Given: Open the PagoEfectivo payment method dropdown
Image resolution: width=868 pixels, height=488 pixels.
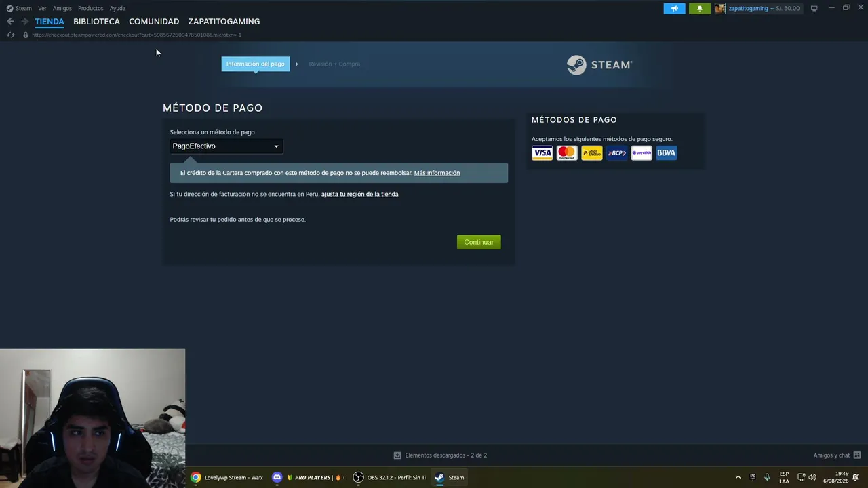Looking at the screenshot, I should (226, 146).
